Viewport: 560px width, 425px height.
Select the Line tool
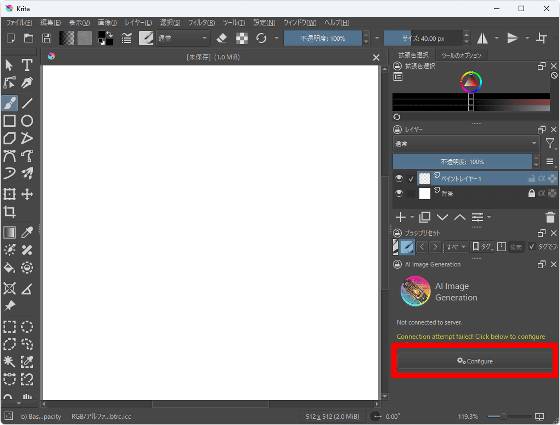point(27,103)
